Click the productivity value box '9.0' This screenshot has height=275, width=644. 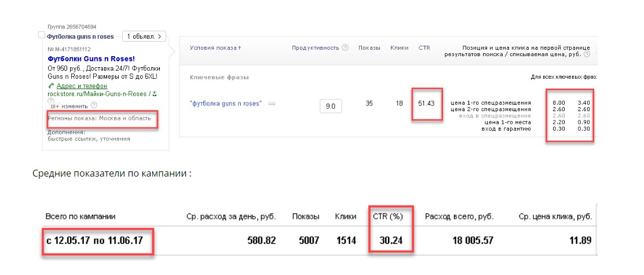pyautogui.click(x=331, y=106)
